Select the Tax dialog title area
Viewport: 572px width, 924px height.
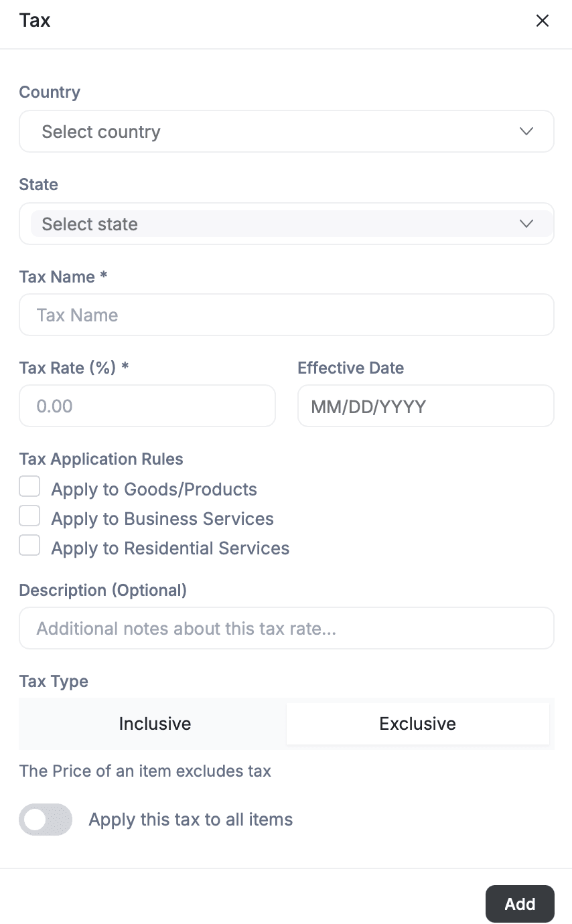[35, 20]
